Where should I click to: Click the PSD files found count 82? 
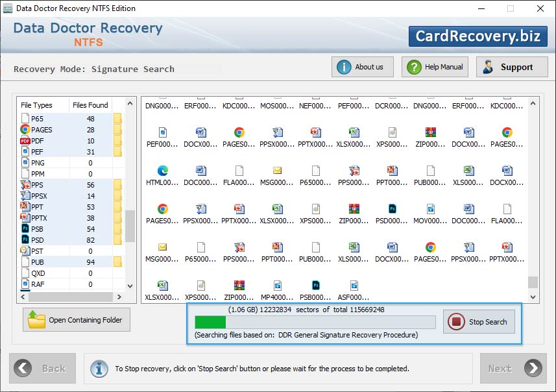point(90,240)
